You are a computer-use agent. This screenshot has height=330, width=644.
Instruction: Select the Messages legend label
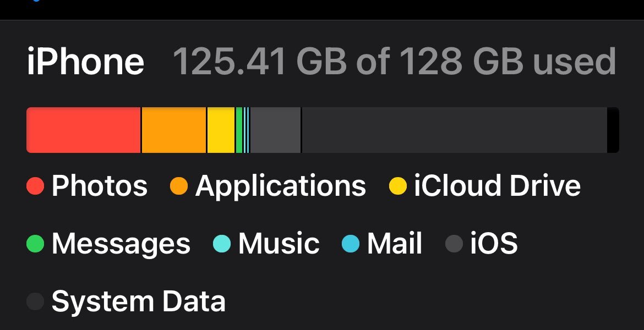tap(121, 244)
